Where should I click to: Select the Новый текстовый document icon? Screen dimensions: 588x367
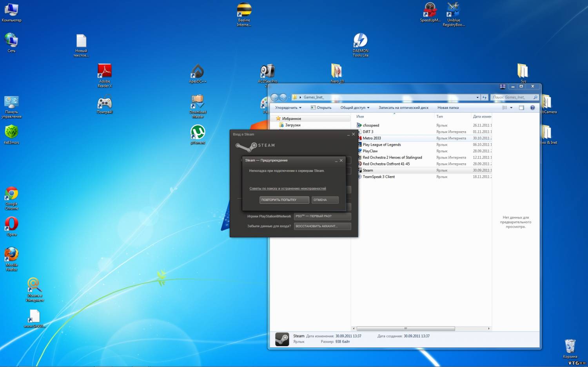pyautogui.click(x=81, y=45)
